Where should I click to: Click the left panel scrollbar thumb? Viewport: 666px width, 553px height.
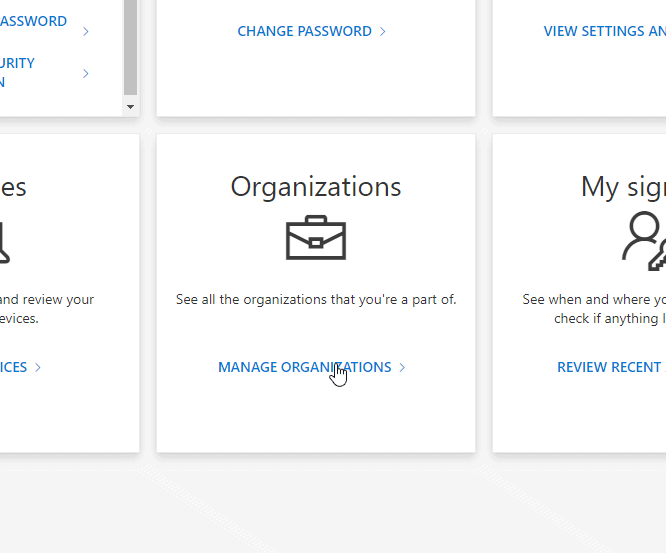[x=130, y=45]
